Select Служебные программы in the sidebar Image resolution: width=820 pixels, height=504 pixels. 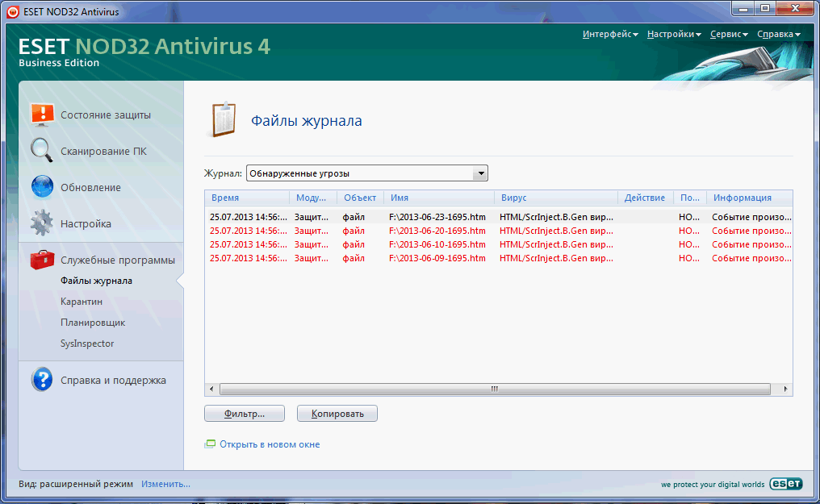point(118,260)
